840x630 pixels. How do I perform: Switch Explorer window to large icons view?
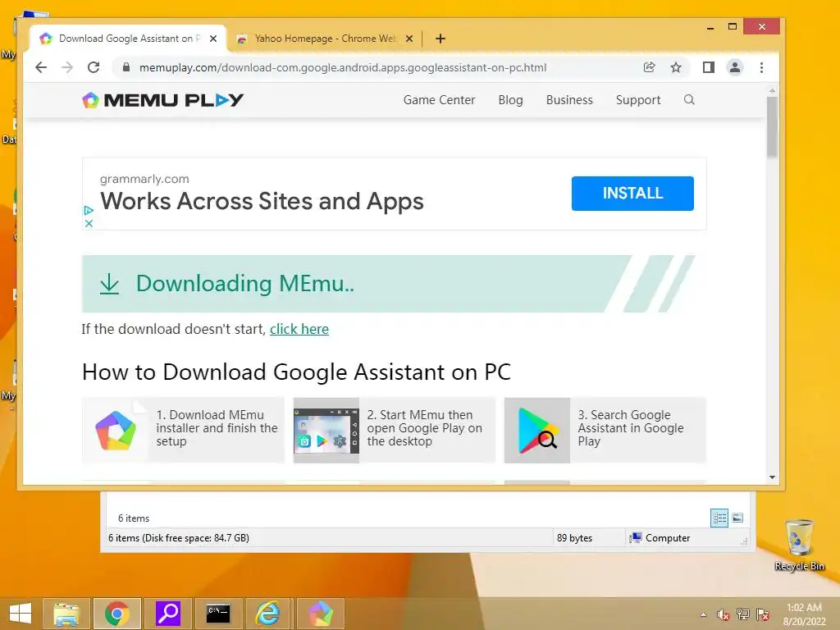[737, 518]
